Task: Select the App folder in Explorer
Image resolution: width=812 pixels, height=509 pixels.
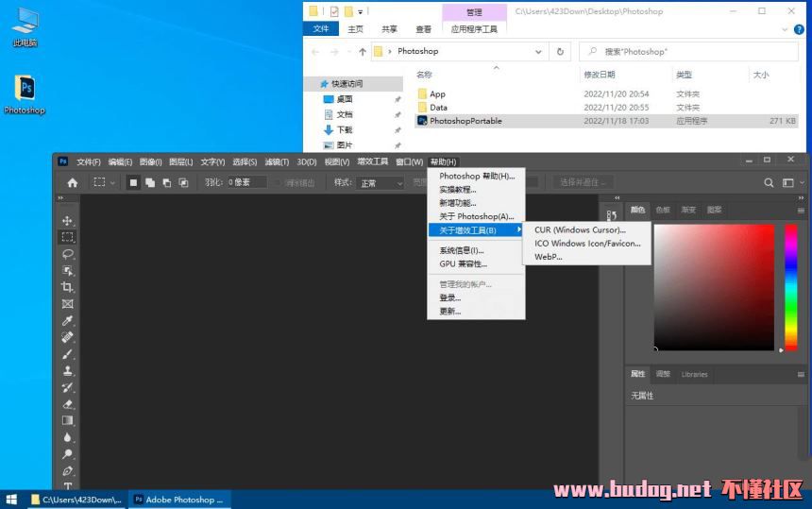Action: (x=437, y=93)
